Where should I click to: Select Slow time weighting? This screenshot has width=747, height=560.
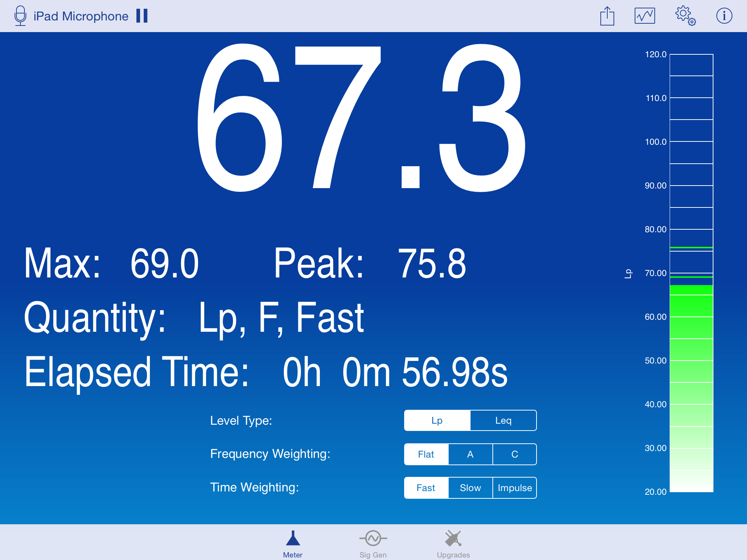470,487
